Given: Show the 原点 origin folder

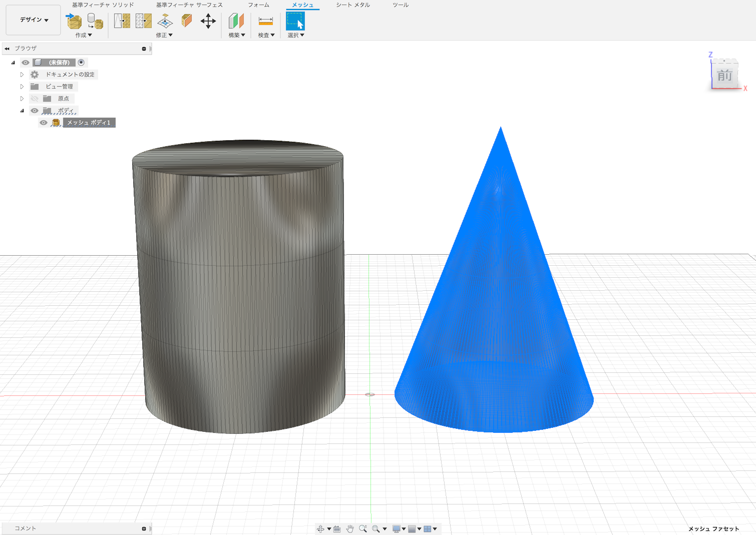Looking at the screenshot, I should 34,99.
